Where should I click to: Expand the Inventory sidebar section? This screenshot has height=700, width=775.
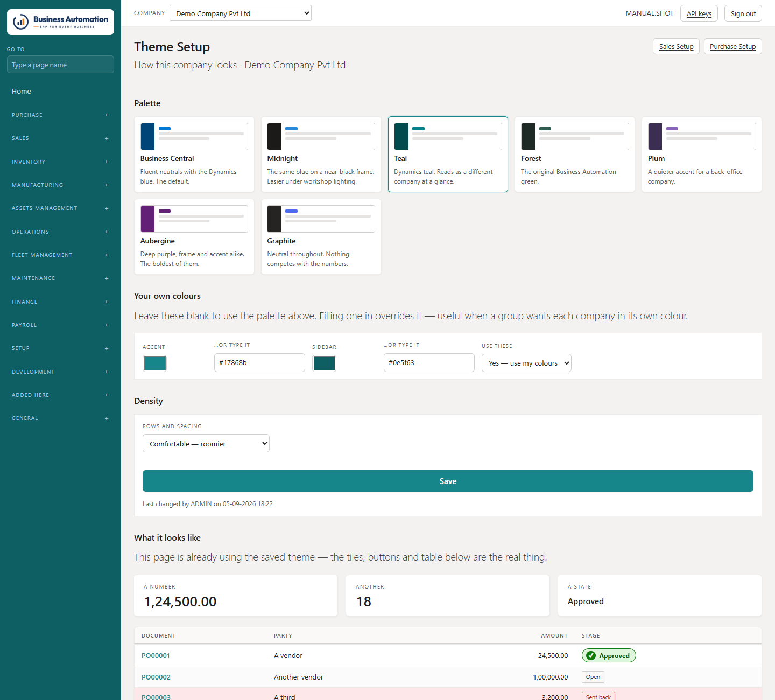pos(60,162)
